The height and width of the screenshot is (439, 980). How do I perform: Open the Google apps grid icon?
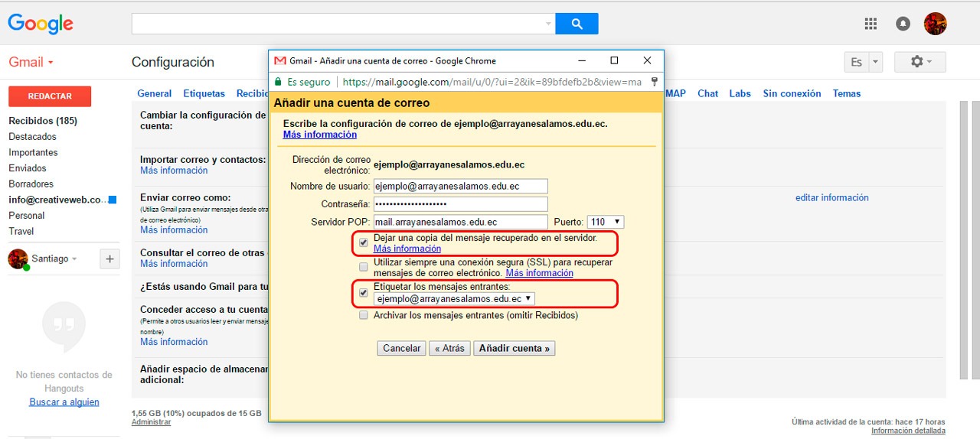(871, 24)
